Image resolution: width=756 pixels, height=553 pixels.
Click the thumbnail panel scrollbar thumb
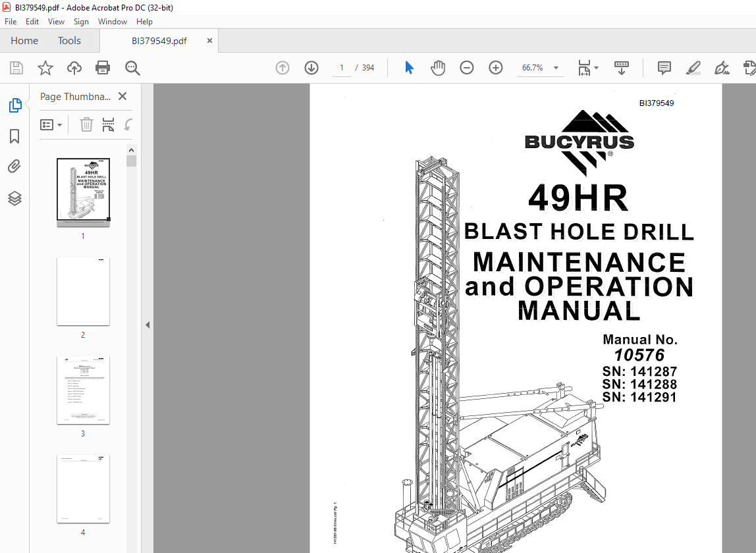(x=131, y=161)
